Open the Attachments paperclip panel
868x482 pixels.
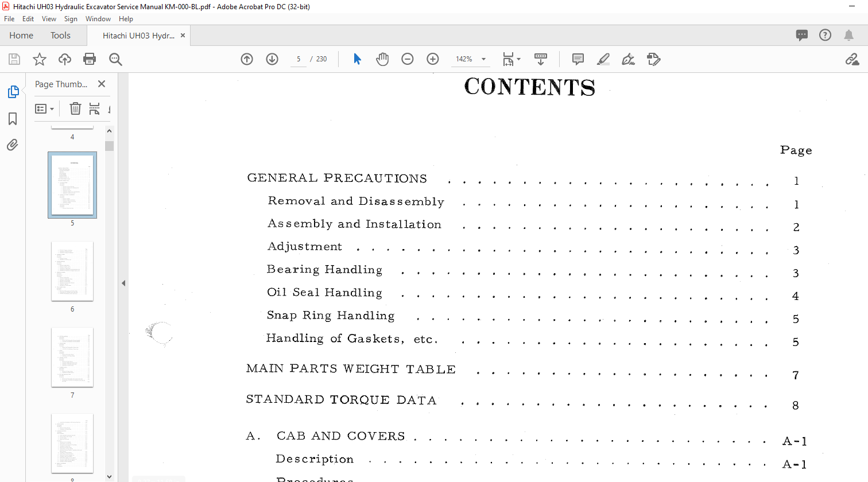point(13,145)
